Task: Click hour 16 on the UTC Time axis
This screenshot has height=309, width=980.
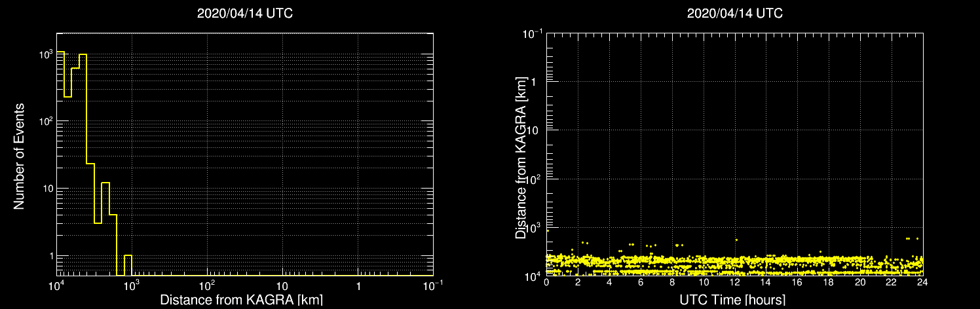Action: coord(797,282)
